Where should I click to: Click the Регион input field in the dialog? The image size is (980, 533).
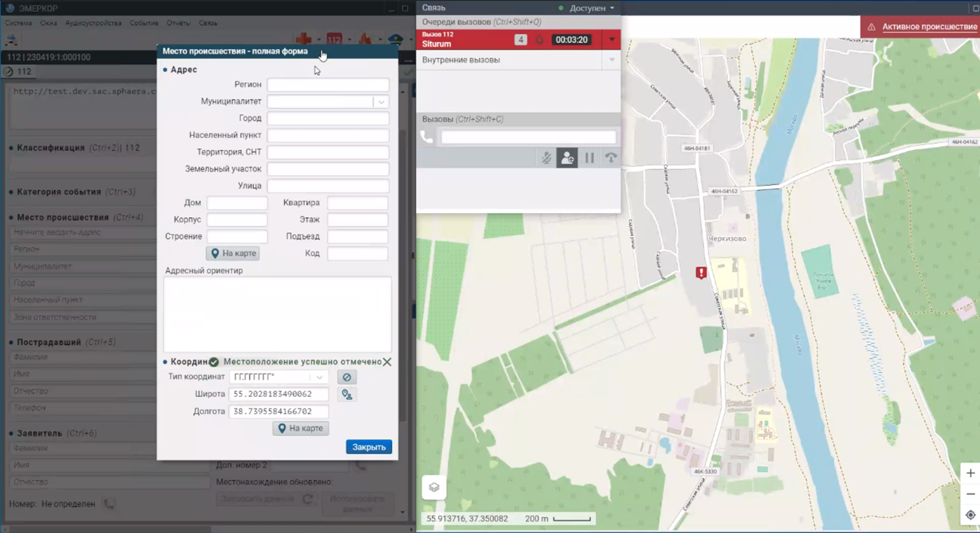(x=328, y=85)
